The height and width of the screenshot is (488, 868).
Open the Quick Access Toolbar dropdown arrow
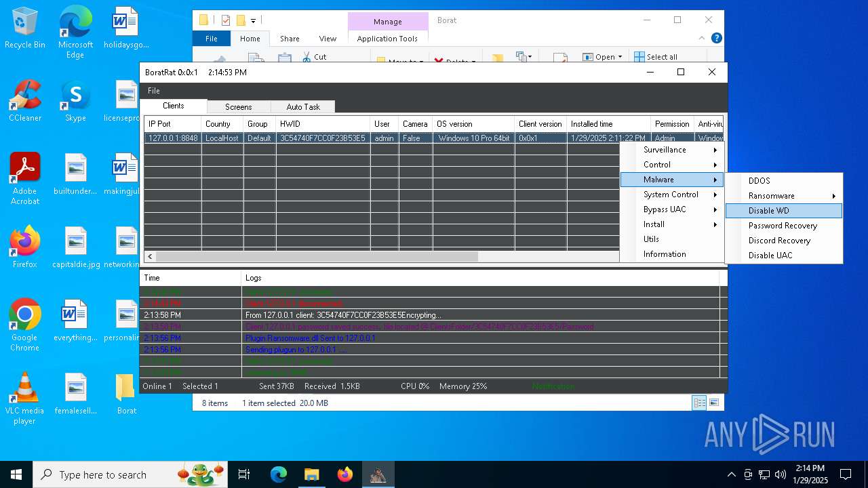254,20
